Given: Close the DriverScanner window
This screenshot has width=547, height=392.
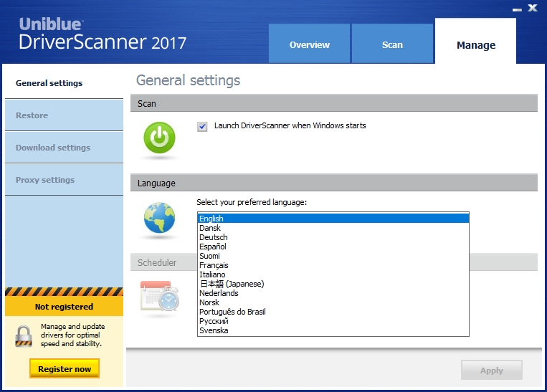Looking at the screenshot, I should click(533, 8).
